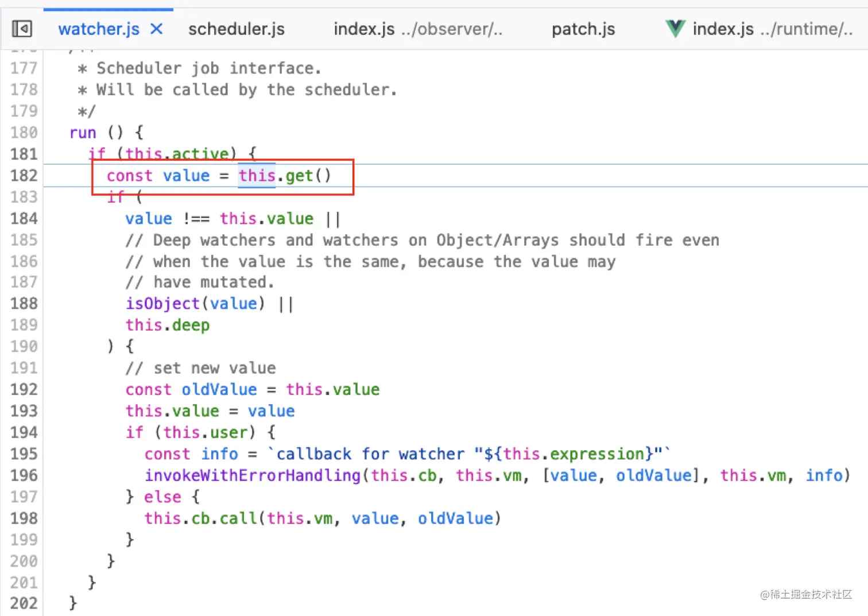Set breakpoint on line number 180
868x616 pixels.
pos(24,132)
